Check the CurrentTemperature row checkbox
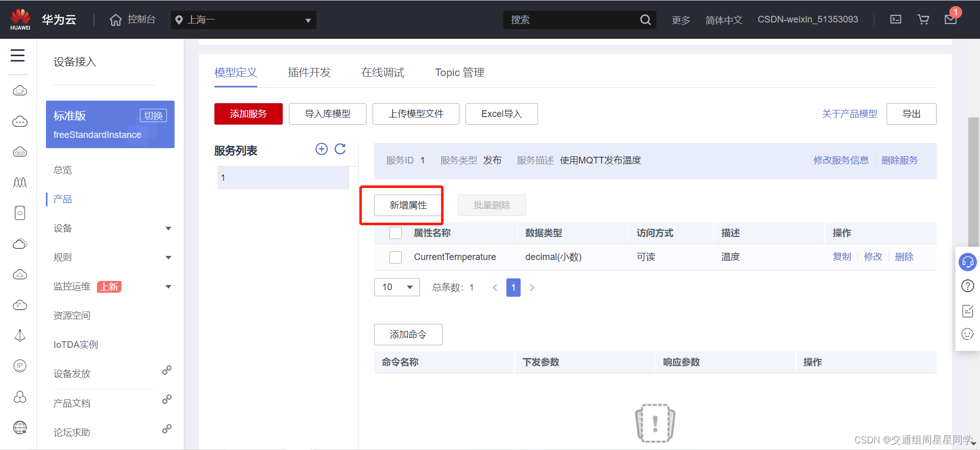This screenshot has width=980, height=450. point(396,257)
